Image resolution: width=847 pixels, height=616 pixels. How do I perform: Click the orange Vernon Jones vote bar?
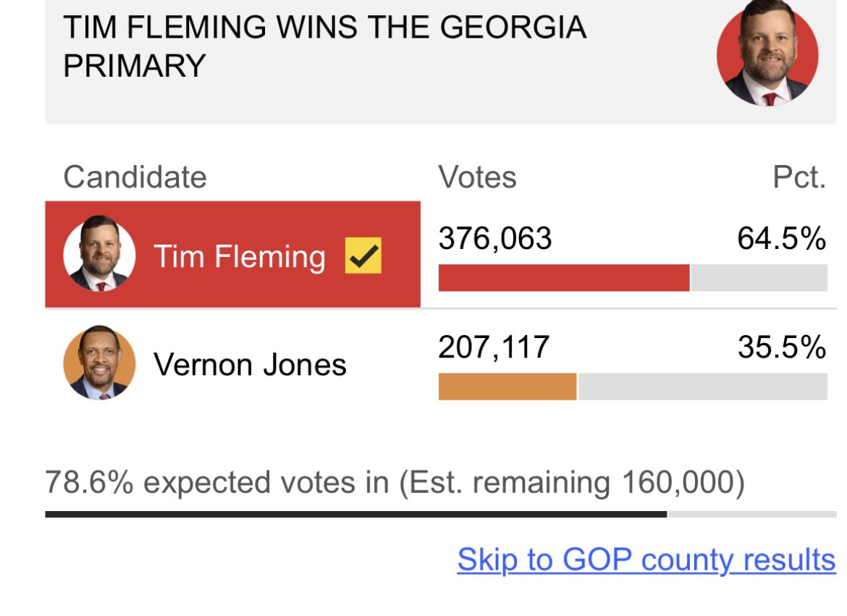point(507,387)
